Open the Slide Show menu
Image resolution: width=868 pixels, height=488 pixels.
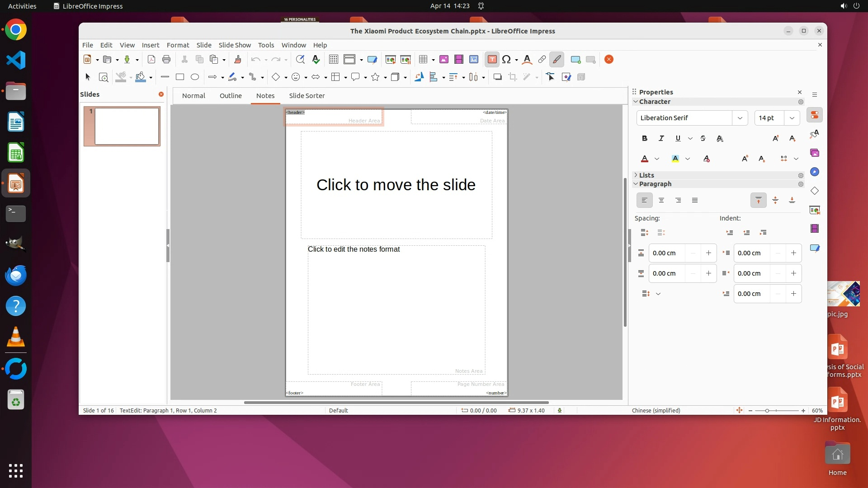click(x=235, y=45)
